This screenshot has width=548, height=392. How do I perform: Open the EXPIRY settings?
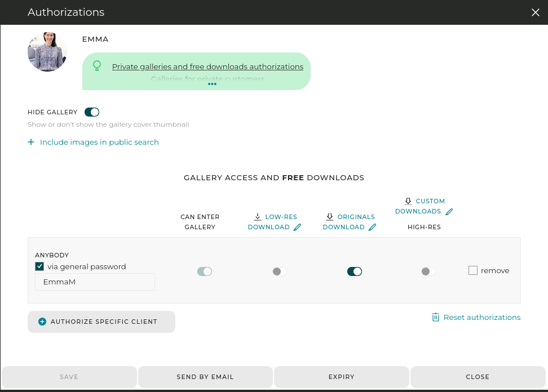tap(342, 377)
